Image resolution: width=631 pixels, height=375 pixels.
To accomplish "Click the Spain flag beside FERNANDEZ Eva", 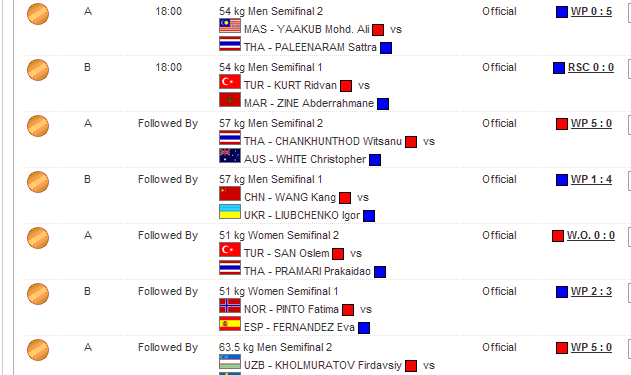I will pyautogui.click(x=230, y=324).
